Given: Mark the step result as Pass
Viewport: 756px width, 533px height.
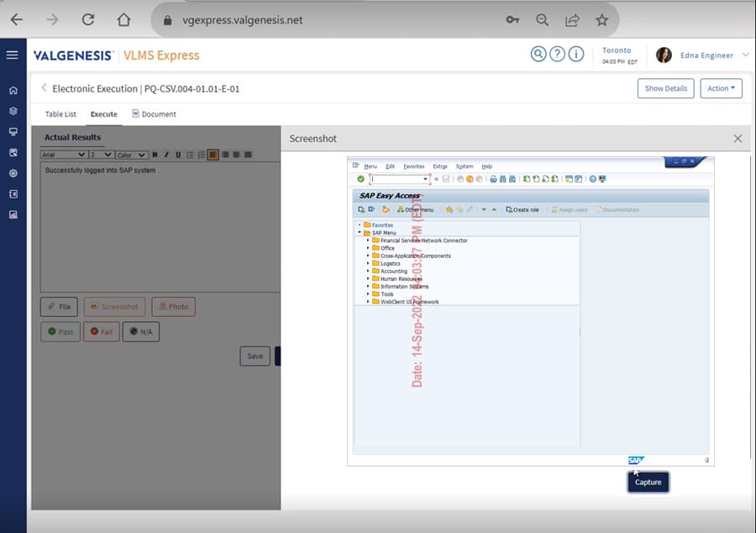Looking at the screenshot, I should [60, 331].
